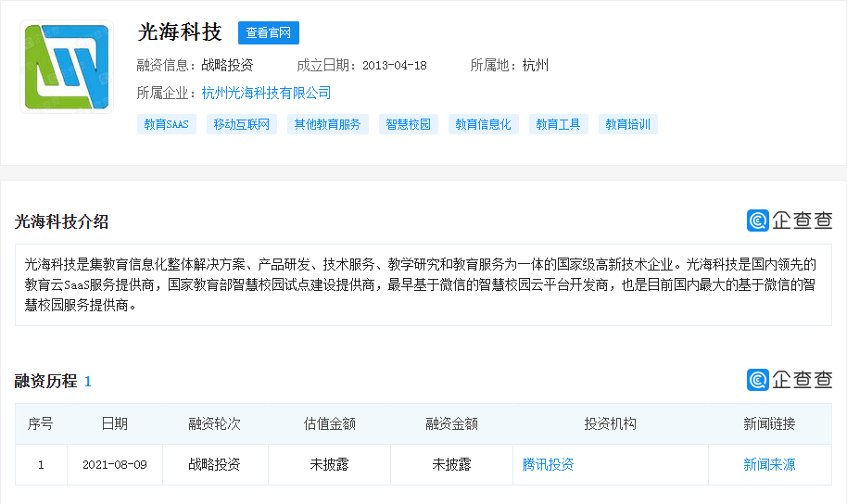Open 杭州光海科技有限公司 company link

tap(266, 93)
